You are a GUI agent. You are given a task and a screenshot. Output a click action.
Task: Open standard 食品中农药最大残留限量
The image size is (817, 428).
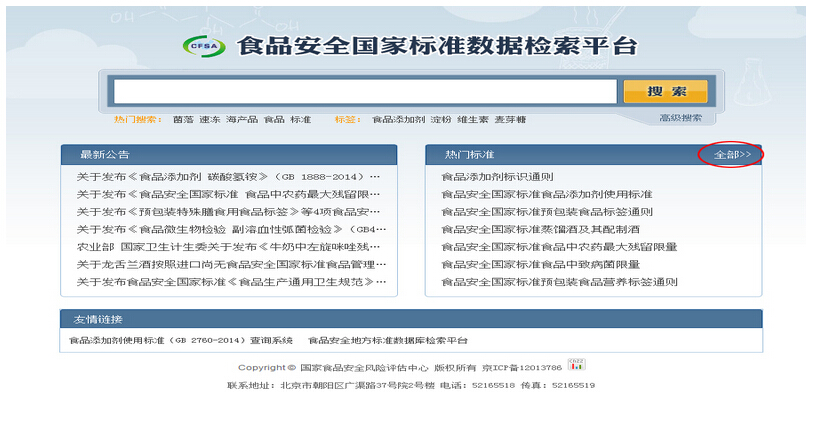(559, 247)
